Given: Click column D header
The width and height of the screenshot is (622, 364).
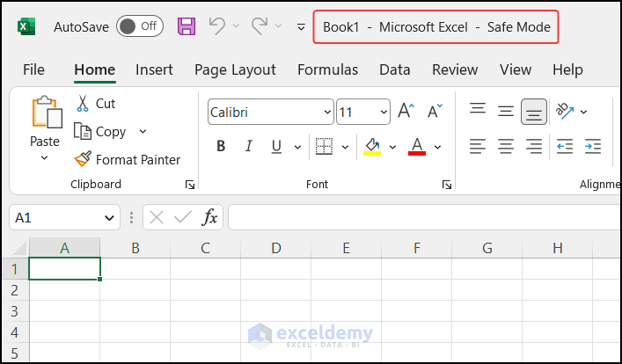Looking at the screenshot, I should 275,248.
